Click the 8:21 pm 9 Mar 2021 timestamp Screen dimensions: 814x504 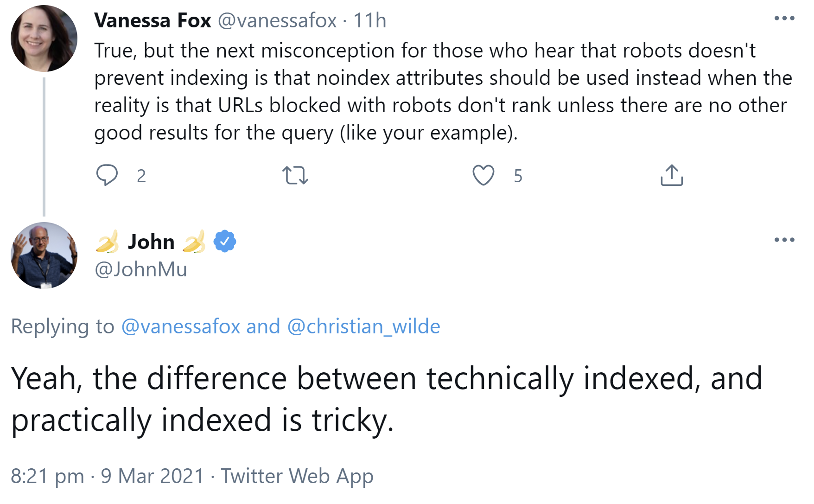(107, 476)
